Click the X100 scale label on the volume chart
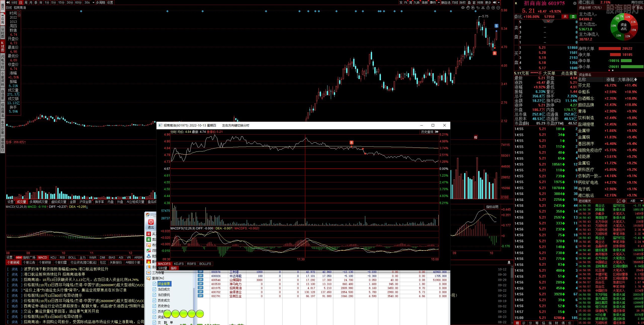Image resolution: width=644 pixels, height=325 pixels. [x=505, y=197]
